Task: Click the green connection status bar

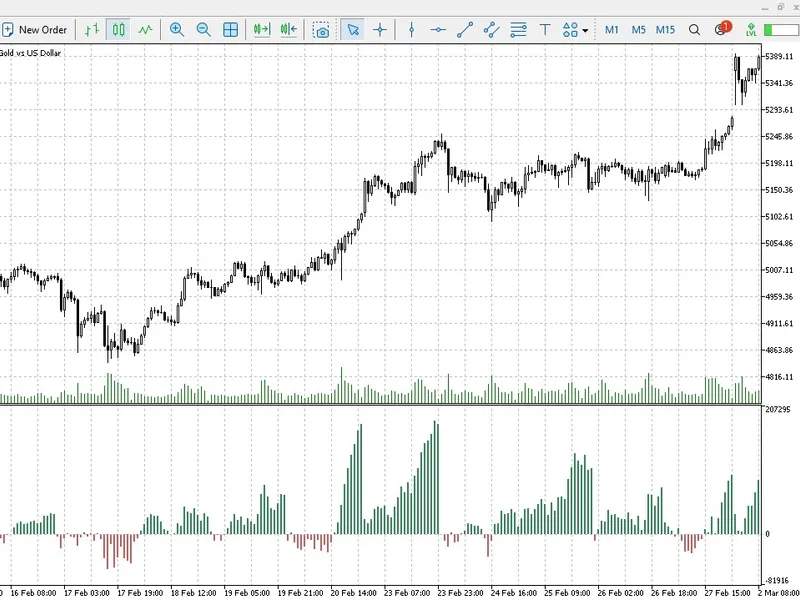Action: [781, 30]
